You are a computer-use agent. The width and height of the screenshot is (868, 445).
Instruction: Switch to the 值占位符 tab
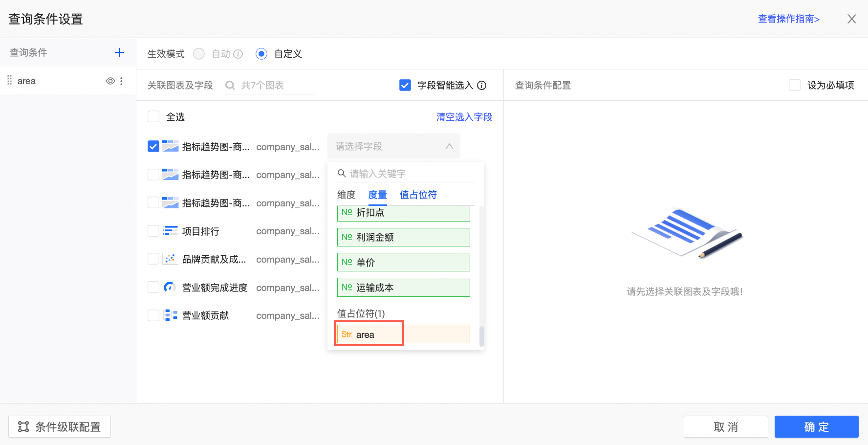(x=418, y=195)
